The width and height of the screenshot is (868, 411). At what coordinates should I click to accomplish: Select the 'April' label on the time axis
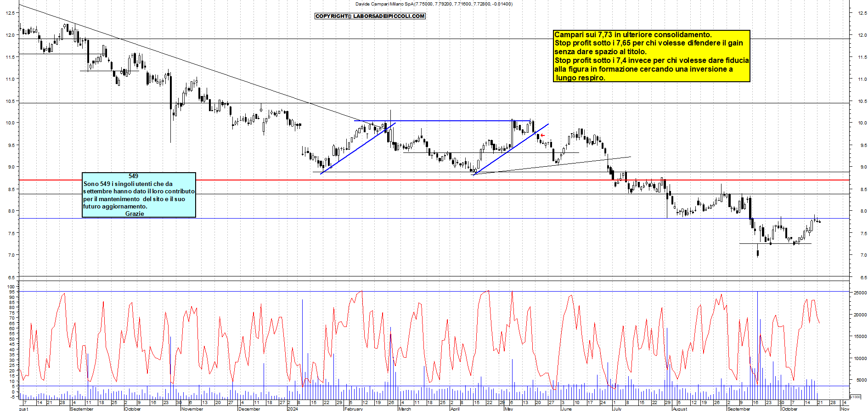455,409
